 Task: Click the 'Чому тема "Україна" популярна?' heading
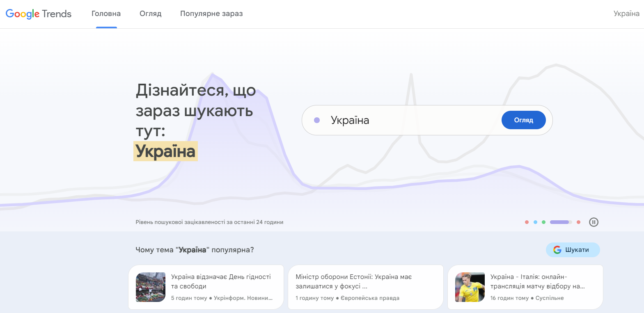click(x=195, y=250)
